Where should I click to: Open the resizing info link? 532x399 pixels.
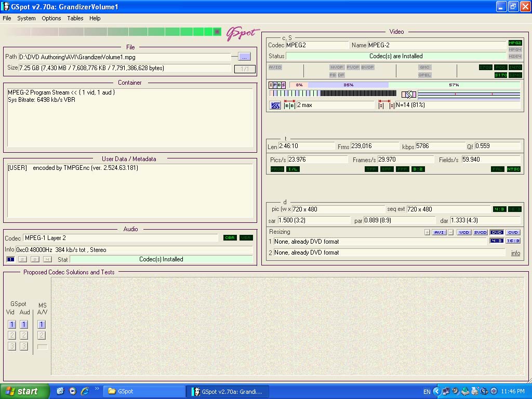(515, 253)
